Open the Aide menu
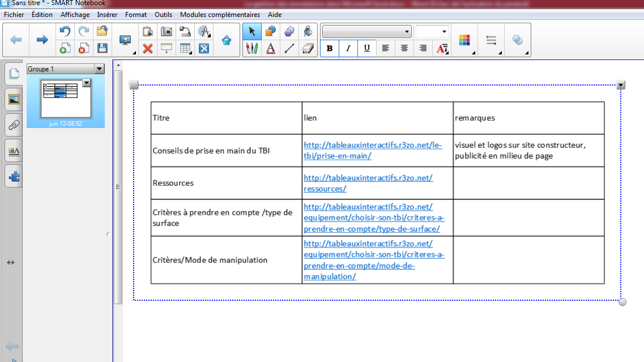Screen dimensions: 644x362 pyautogui.click(x=275, y=15)
